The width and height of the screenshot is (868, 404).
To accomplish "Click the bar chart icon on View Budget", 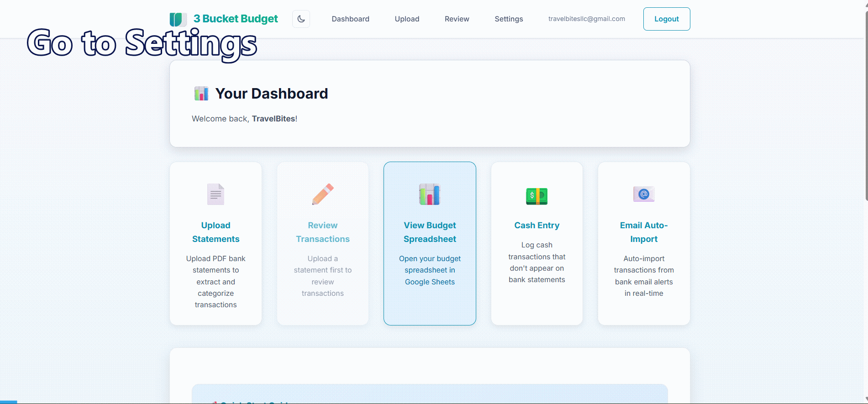I will coord(430,194).
